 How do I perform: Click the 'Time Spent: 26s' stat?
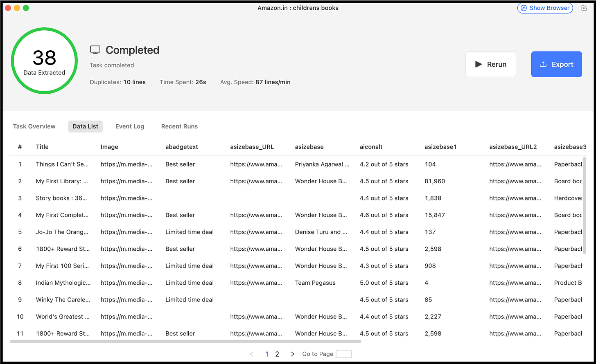click(183, 82)
